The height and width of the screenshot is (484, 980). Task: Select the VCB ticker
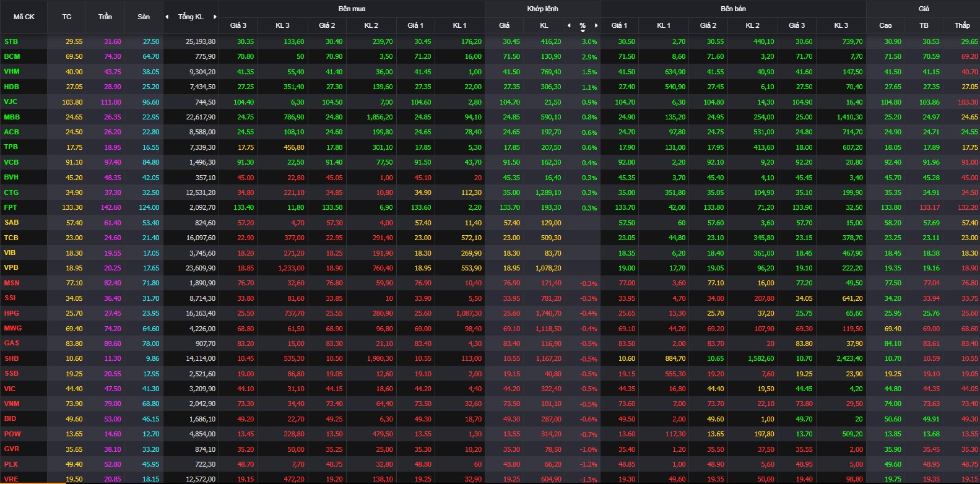[x=11, y=162]
